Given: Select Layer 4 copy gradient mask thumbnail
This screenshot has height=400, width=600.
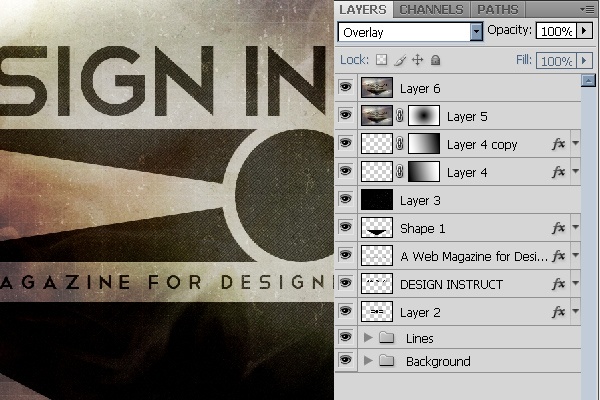Looking at the screenshot, I should [424, 144].
